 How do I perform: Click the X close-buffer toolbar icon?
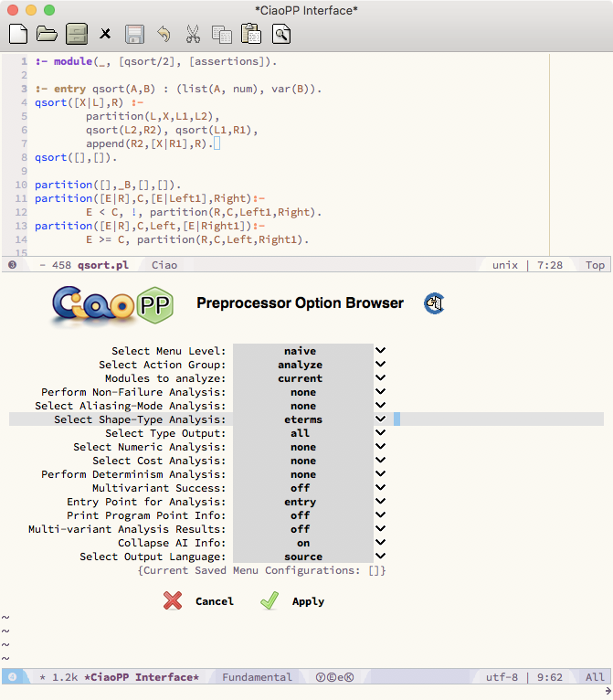pos(105,35)
